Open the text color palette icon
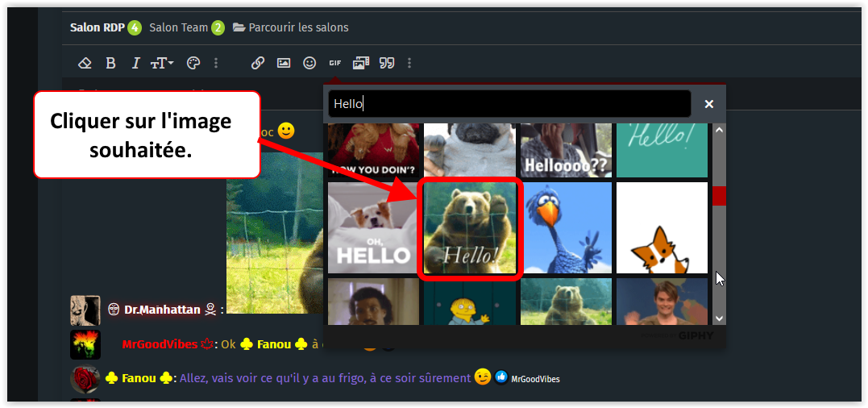This screenshot has width=868, height=408. click(193, 63)
